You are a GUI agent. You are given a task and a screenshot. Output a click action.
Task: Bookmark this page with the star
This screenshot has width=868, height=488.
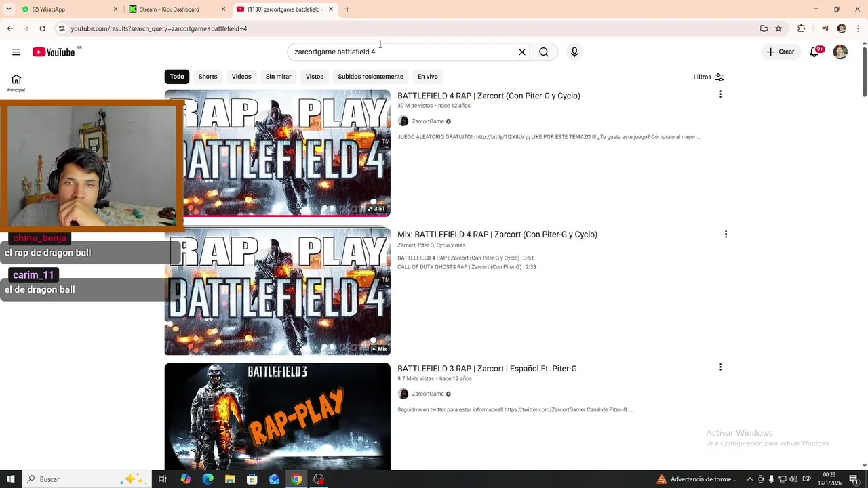tap(778, 28)
